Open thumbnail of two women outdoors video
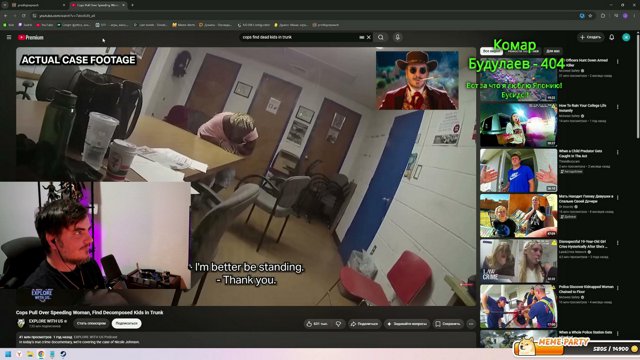 pos(518,216)
